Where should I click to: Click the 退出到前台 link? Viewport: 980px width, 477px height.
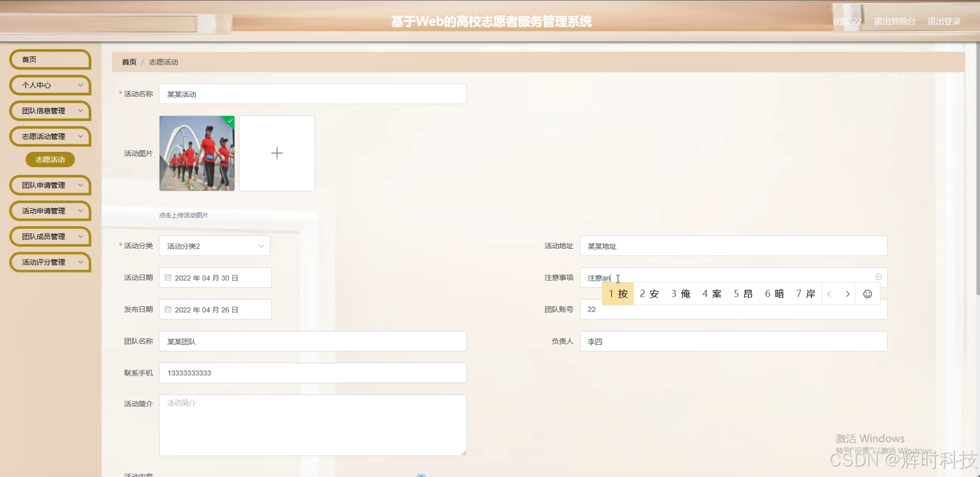[895, 22]
